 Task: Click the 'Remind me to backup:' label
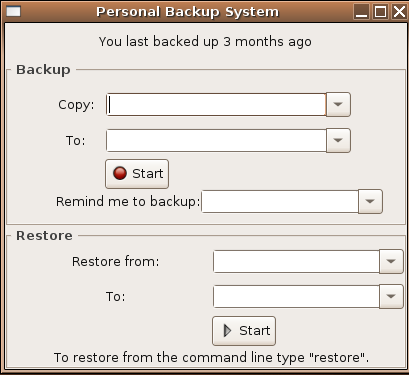[128, 202]
